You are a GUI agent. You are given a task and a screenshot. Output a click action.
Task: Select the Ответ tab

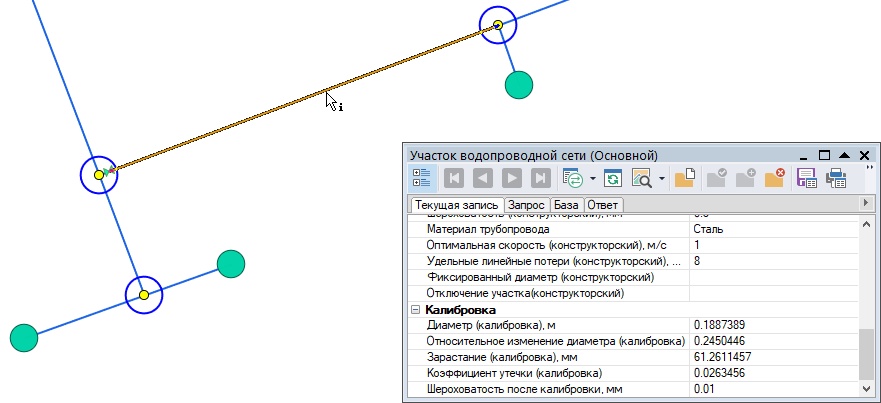[602, 205]
